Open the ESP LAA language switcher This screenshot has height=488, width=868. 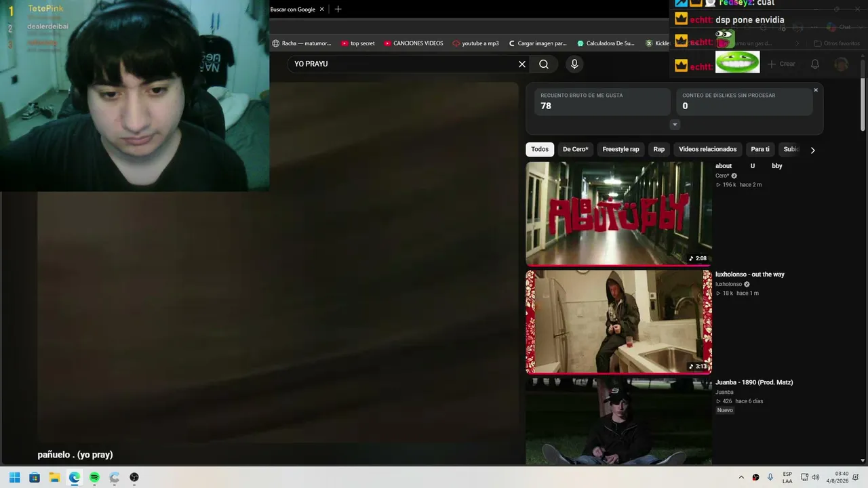click(787, 477)
